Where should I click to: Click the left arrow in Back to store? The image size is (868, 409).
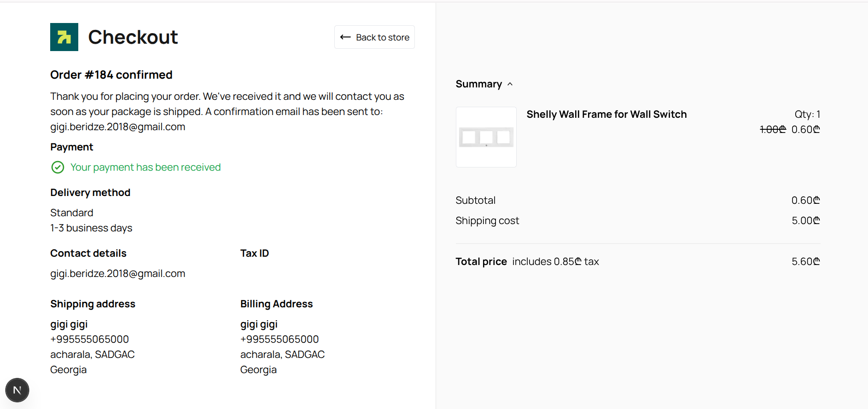[345, 37]
